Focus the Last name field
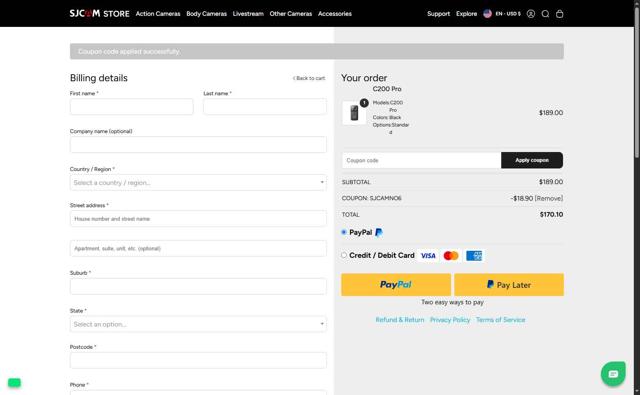This screenshot has width=640, height=395. (x=265, y=107)
